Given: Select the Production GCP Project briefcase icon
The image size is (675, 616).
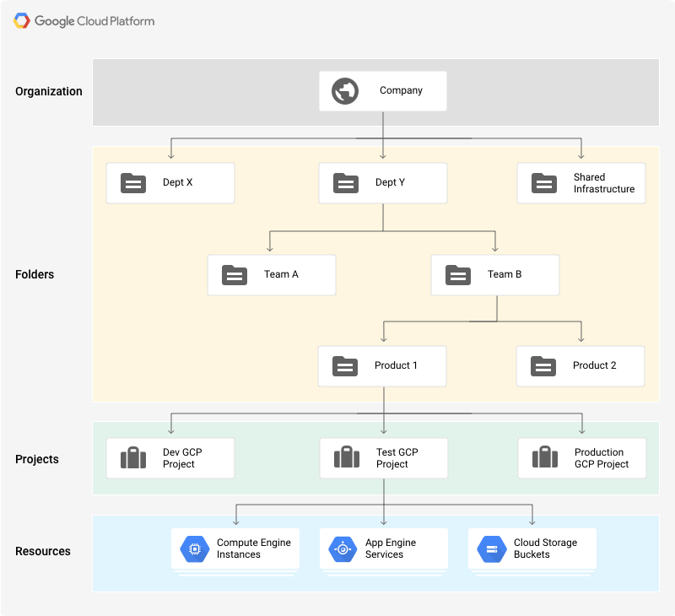Looking at the screenshot, I should [543, 457].
